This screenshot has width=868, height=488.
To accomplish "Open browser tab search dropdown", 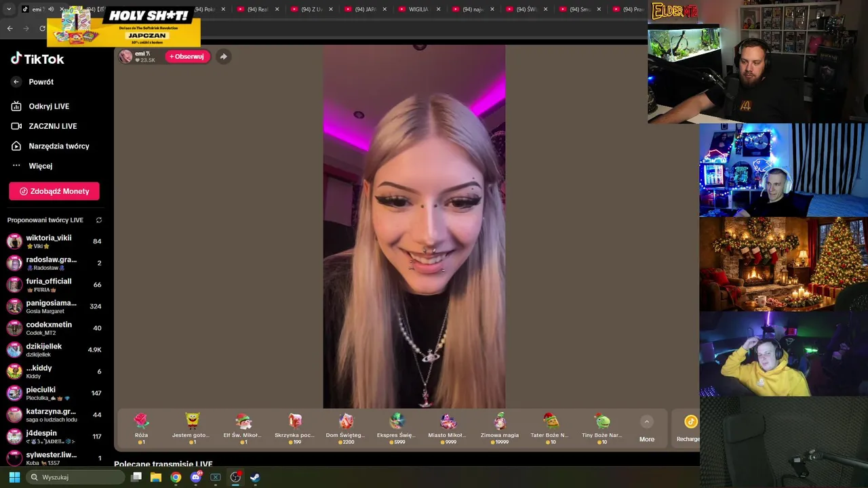I will [x=9, y=9].
